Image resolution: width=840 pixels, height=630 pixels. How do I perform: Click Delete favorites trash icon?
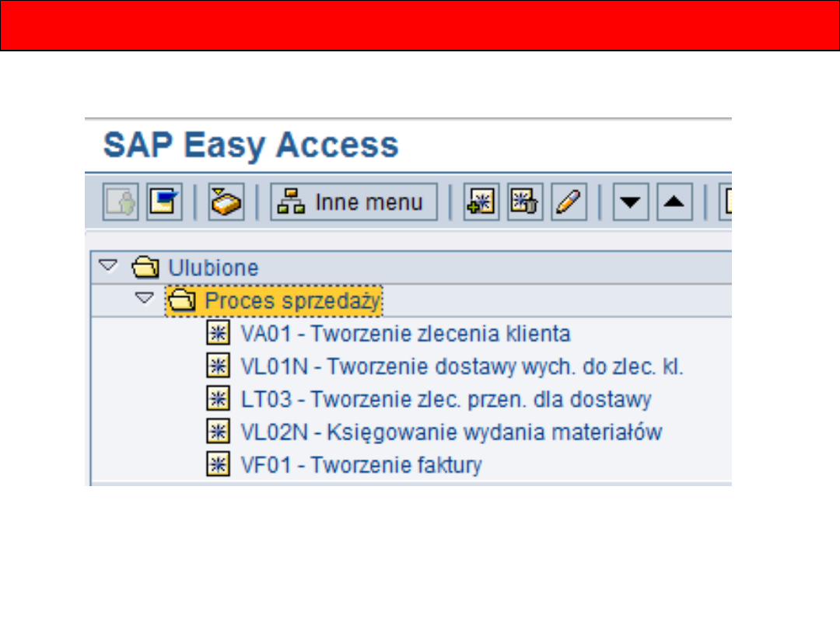click(x=525, y=203)
